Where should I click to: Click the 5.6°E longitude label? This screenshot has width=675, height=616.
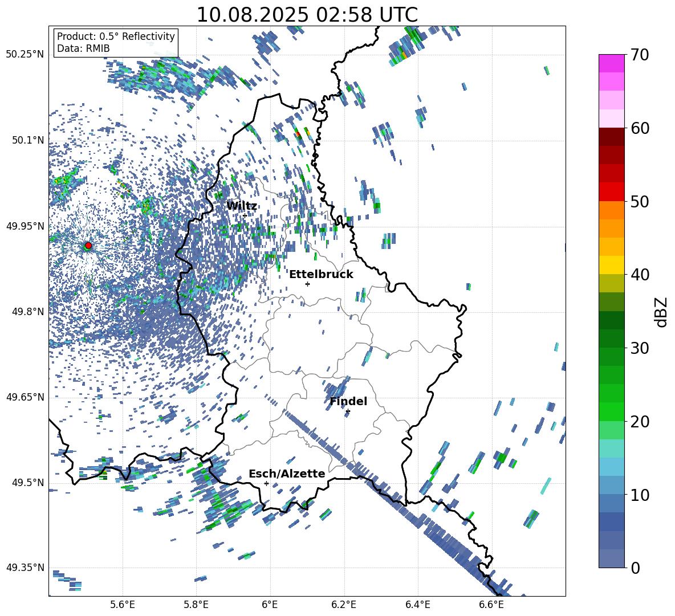(123, 605)
